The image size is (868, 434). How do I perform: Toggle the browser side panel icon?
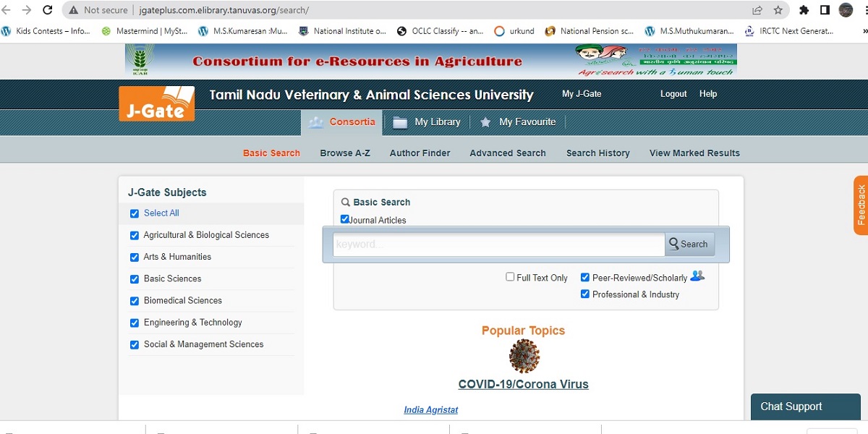tap(825, 10)
